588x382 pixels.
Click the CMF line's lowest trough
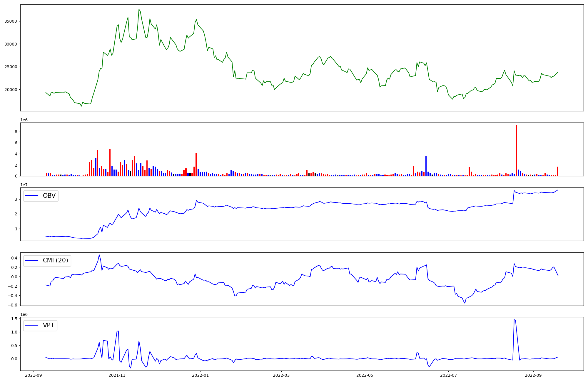(465, 303)
